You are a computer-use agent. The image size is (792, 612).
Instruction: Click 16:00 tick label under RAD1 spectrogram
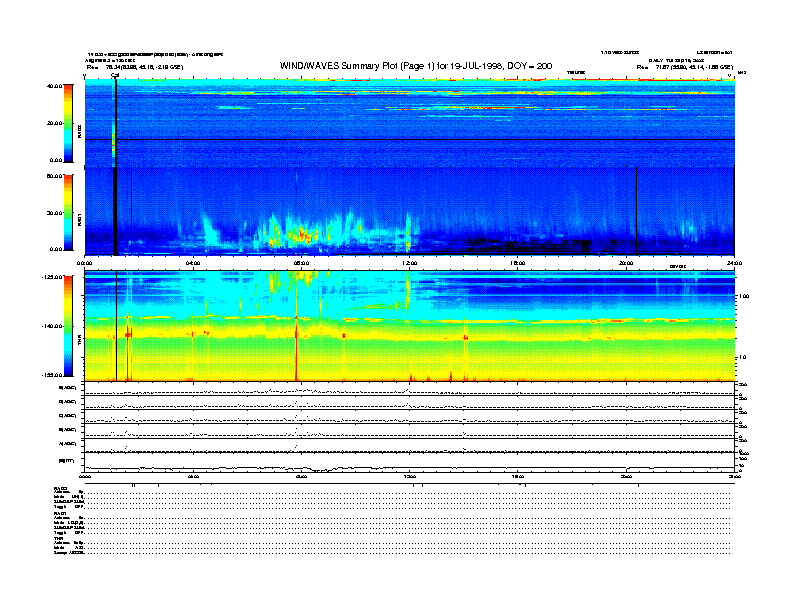(x=518, y=263)
